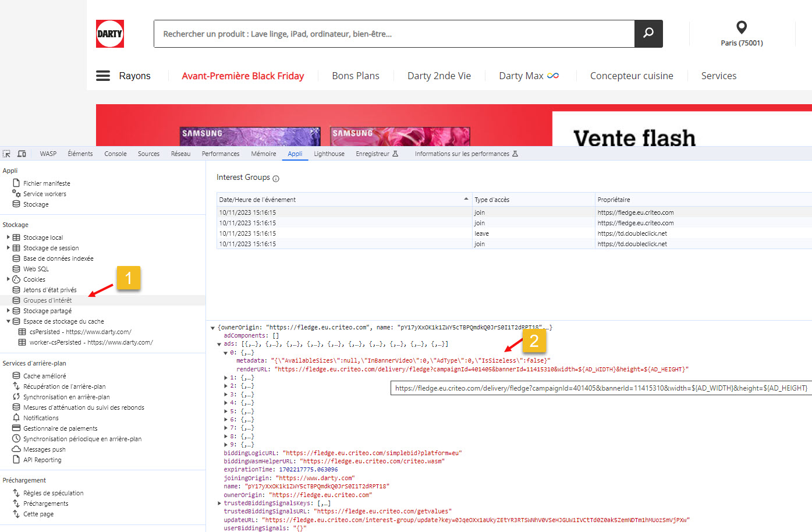Click the Enregistreur flask icon

coord(395,154)
